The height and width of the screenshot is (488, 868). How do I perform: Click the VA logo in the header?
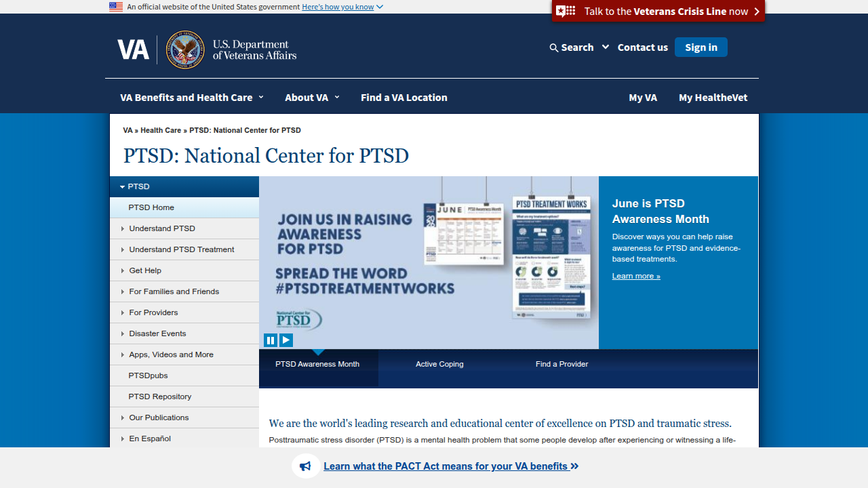click(x=133, y=50)
